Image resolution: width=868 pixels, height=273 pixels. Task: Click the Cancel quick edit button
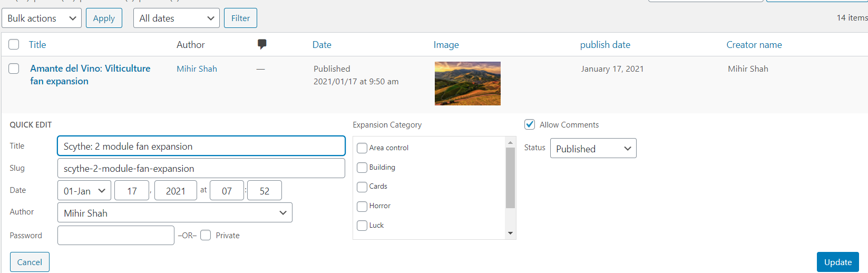point(30,262)
